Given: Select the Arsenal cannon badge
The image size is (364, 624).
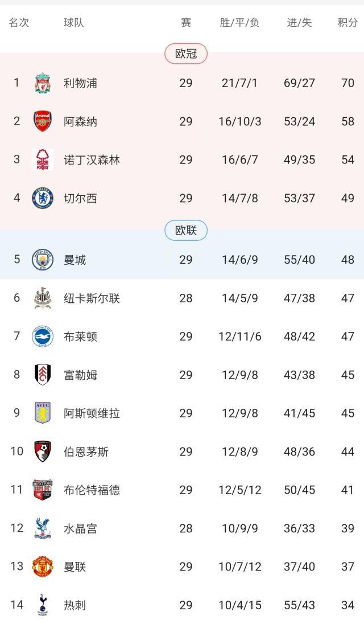Looking at the screenshot, I should pos(41,121).
